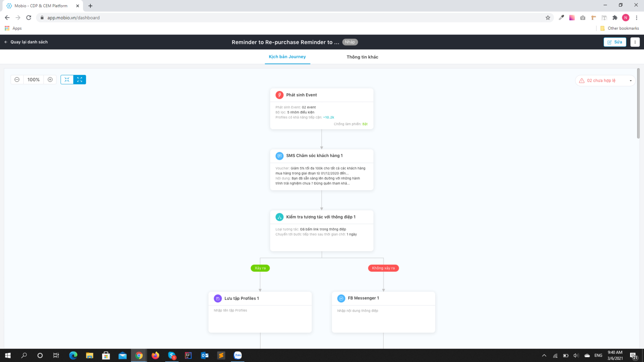Open Zalo from the taskbar

point(237,355)
